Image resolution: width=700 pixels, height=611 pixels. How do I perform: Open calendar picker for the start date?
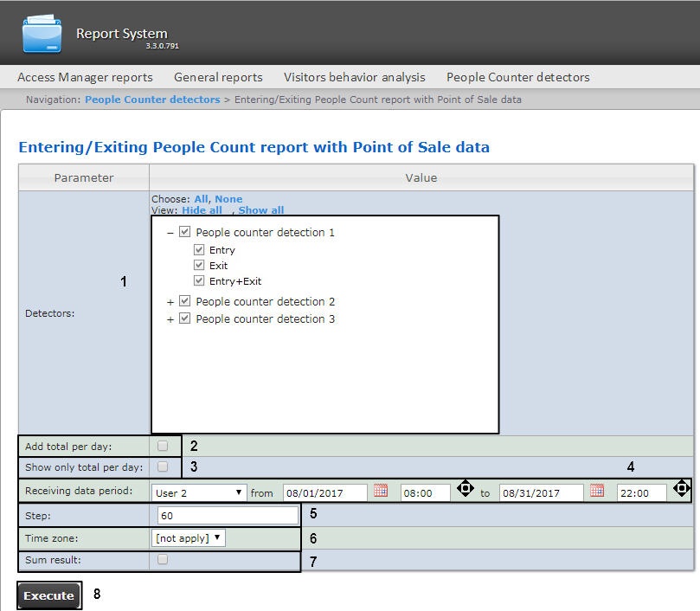click(380, 492)
